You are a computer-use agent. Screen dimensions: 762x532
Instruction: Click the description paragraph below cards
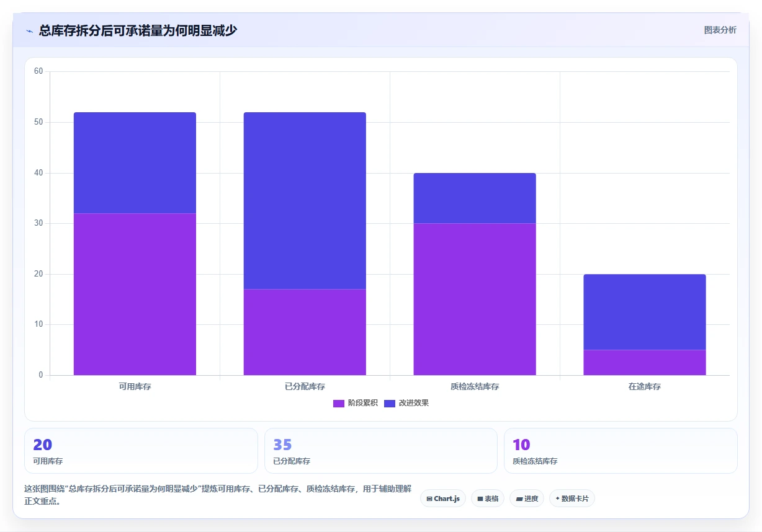click(218, 495)
